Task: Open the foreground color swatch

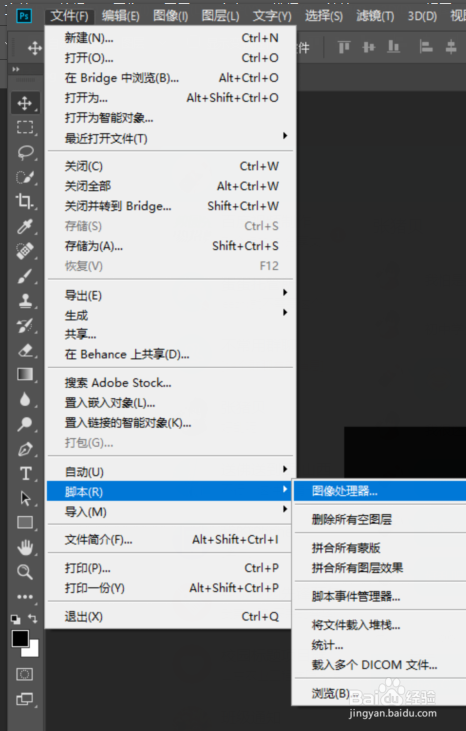Action: [20, 638]
